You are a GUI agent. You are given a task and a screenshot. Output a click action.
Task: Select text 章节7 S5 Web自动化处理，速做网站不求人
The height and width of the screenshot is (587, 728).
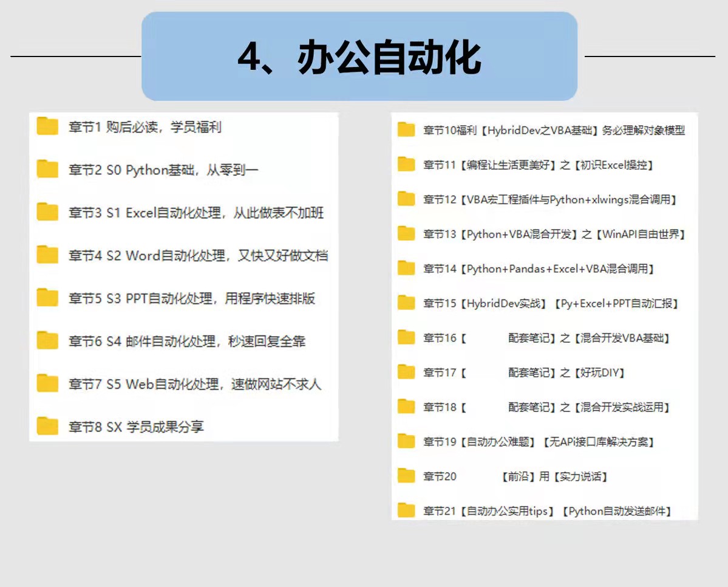(x=195, y=385)
